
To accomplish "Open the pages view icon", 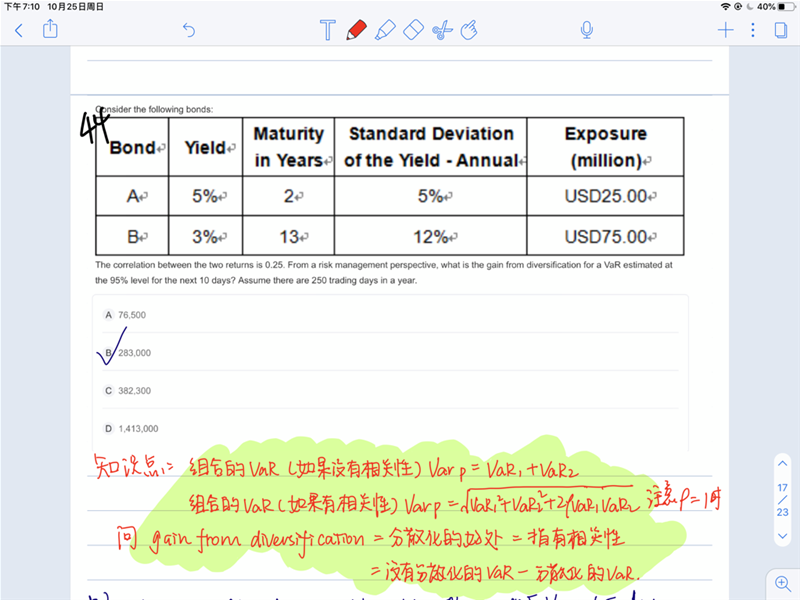I will point(781,30).
